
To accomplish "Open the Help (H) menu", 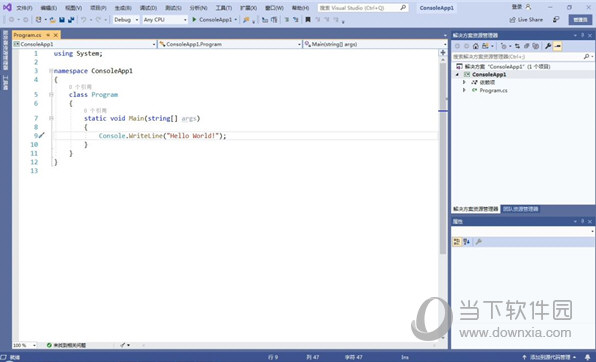I will [300, 8].
